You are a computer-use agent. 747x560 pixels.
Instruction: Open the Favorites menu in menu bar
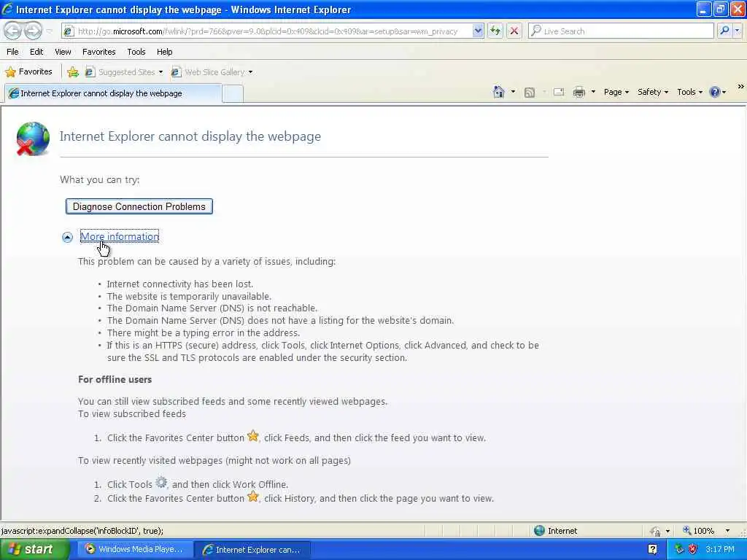click(x=98, y=52)
